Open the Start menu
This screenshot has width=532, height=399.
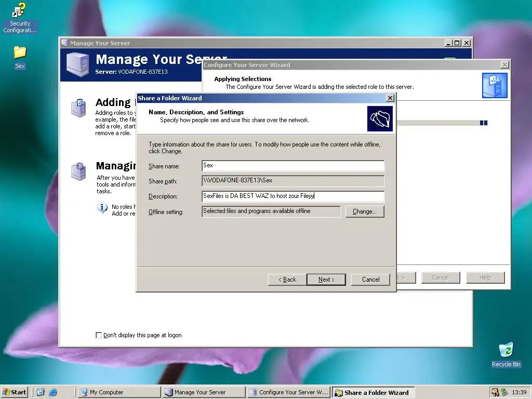14,392
